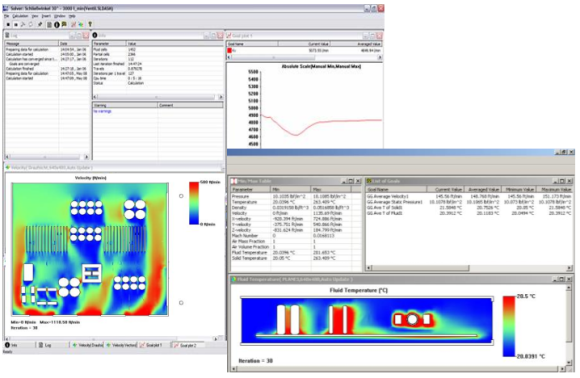This screenshot has height=378, width=580.
Task: Open the Calculation menu
Action: 20,16
